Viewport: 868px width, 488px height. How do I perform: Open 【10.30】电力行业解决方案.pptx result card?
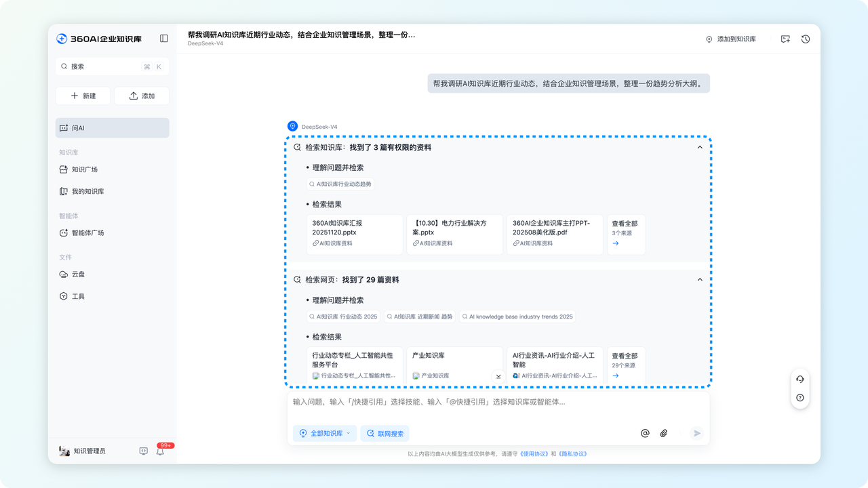point(455,235)
